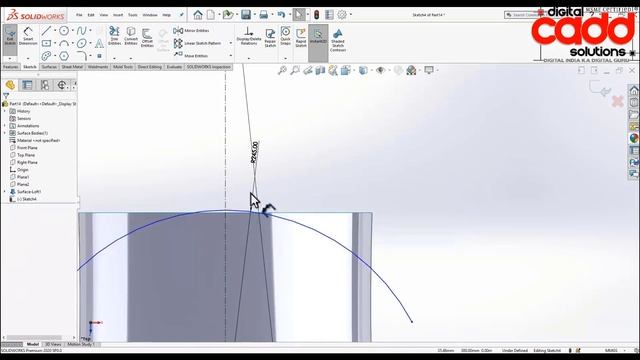
Task: Select the Model tab at bottom
Action: coord(33,344)
